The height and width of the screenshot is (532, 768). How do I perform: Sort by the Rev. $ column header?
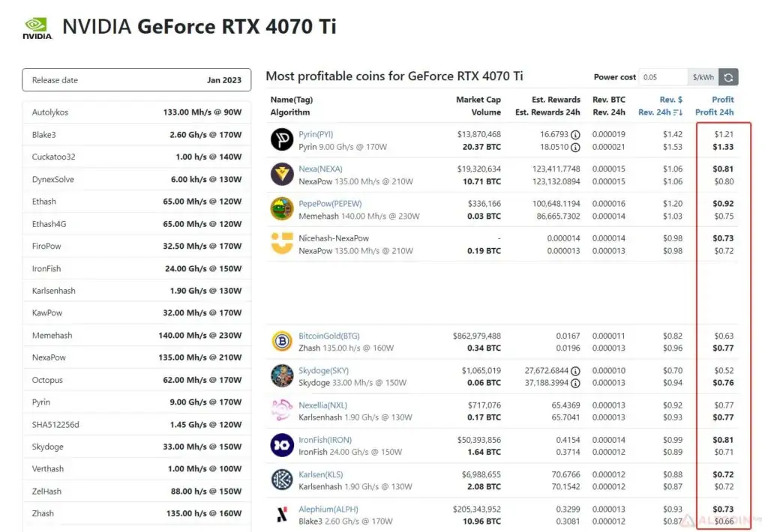point(671,100)
